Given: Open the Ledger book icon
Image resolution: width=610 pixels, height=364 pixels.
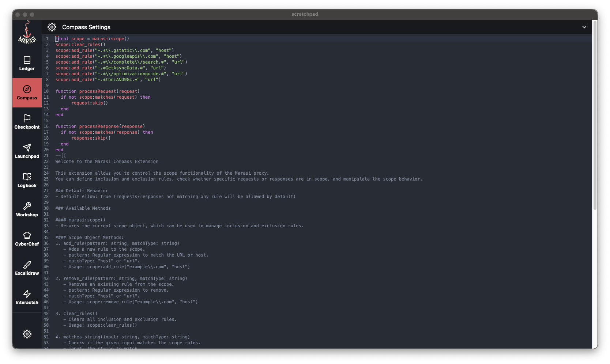Looking at the screenshot, I should coord(27,60).
